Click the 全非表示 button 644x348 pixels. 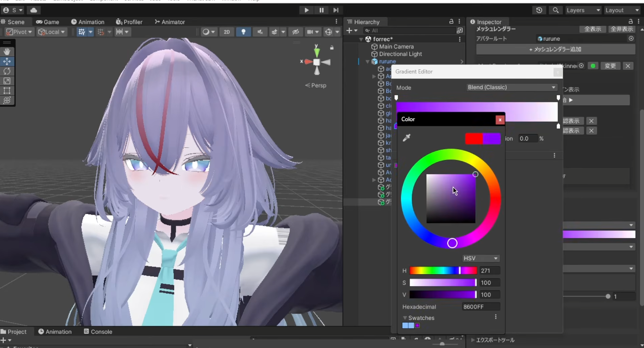tap(622, 29)
